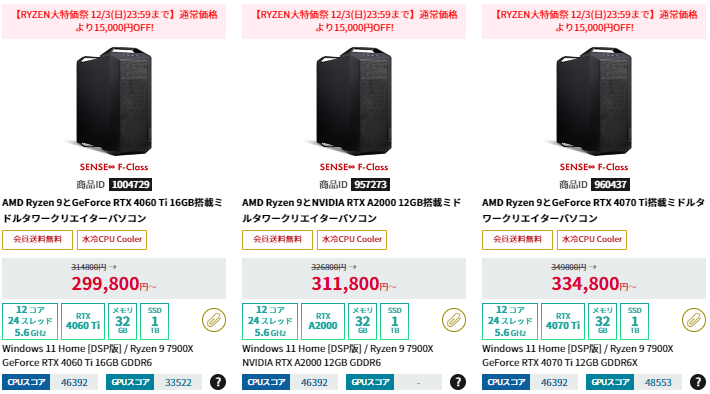Click the RTX 4070 Ti spec badge
710x394 pixels.
[563, 322]
